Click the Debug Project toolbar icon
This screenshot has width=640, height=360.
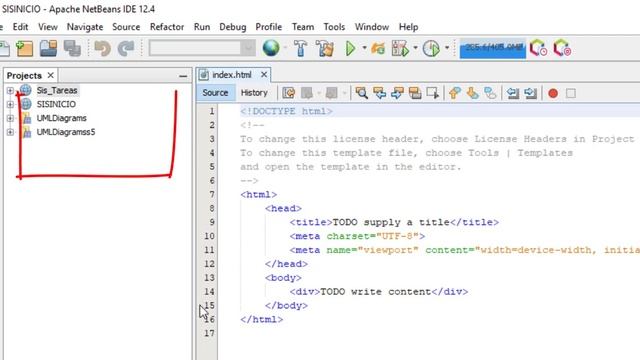pyautogui.click(x=378, y=49)
